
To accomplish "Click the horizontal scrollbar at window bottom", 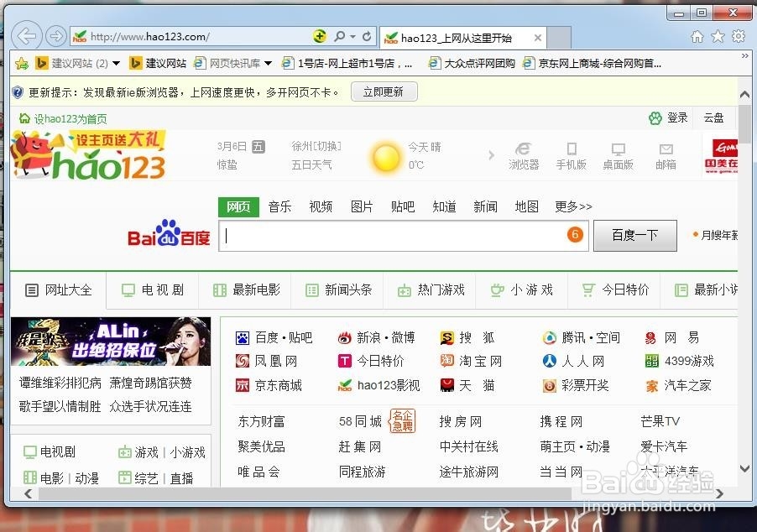I will pos(305,493).
